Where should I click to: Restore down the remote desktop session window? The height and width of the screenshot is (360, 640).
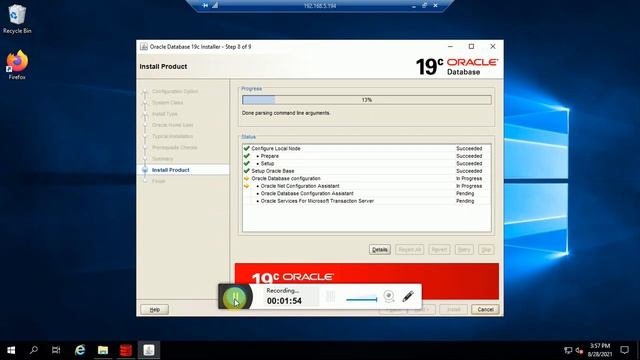pos(424,5)
